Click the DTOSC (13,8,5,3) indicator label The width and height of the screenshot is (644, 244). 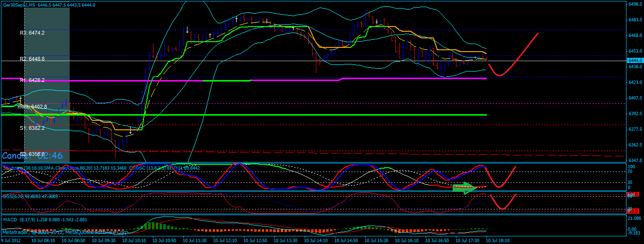[163, 167]
